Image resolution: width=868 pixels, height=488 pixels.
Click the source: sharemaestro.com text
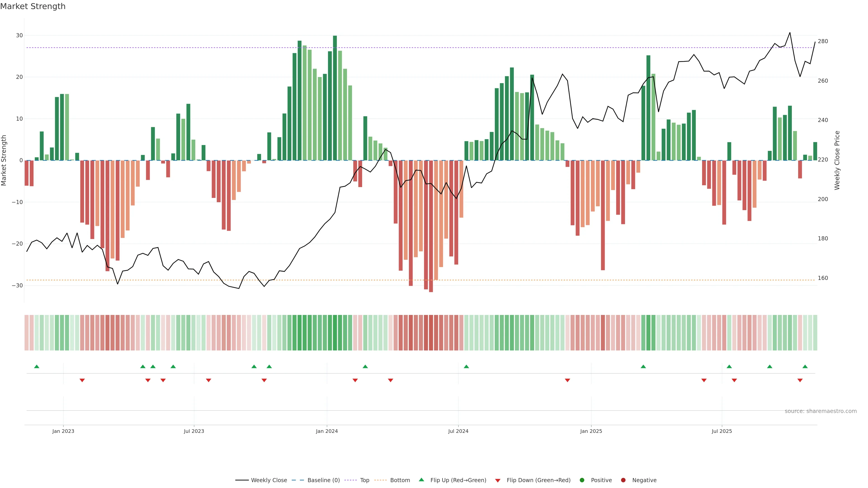(821, 411)
